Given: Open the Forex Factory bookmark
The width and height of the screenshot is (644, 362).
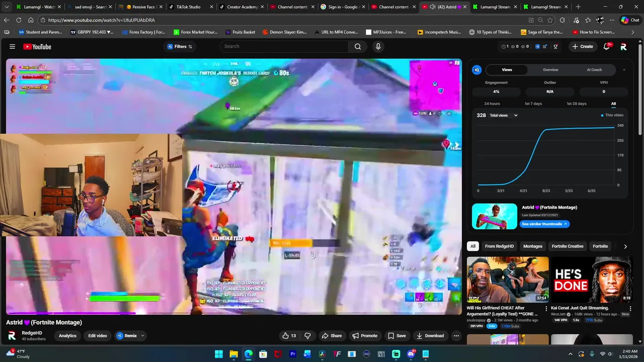Looking at the screenshot, I should (x=143, y=32).
